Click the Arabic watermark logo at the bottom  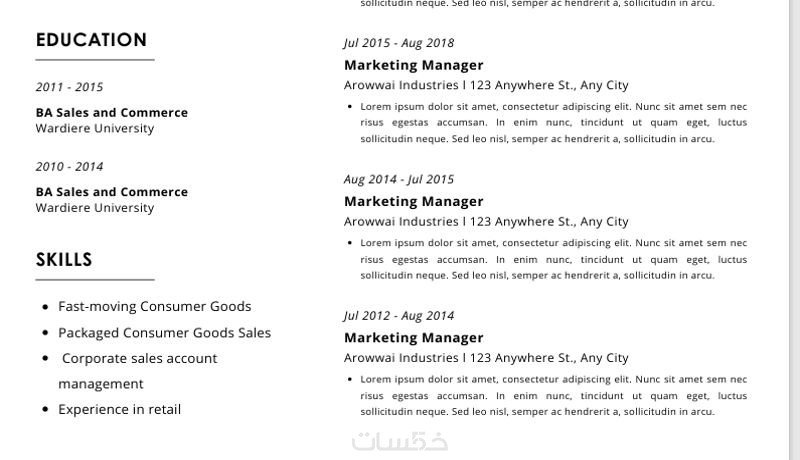click(x=399, y=442)
